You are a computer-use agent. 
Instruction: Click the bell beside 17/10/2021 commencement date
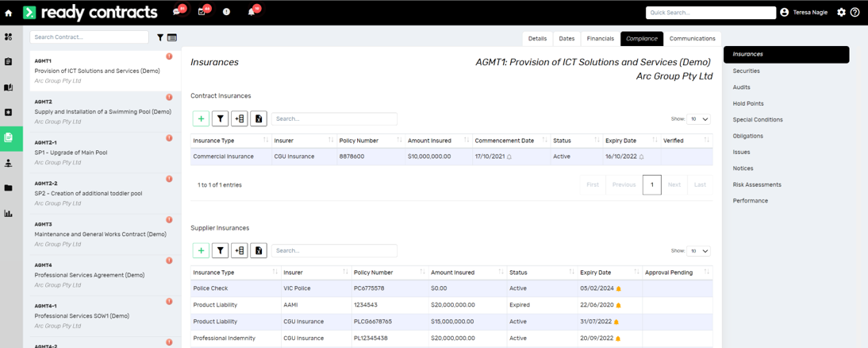coord(509,157)
